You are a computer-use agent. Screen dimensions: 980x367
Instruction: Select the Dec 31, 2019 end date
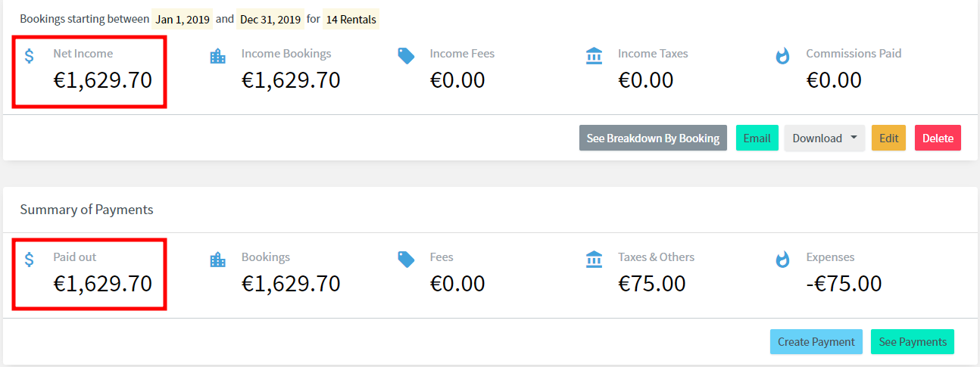[270, 19]
